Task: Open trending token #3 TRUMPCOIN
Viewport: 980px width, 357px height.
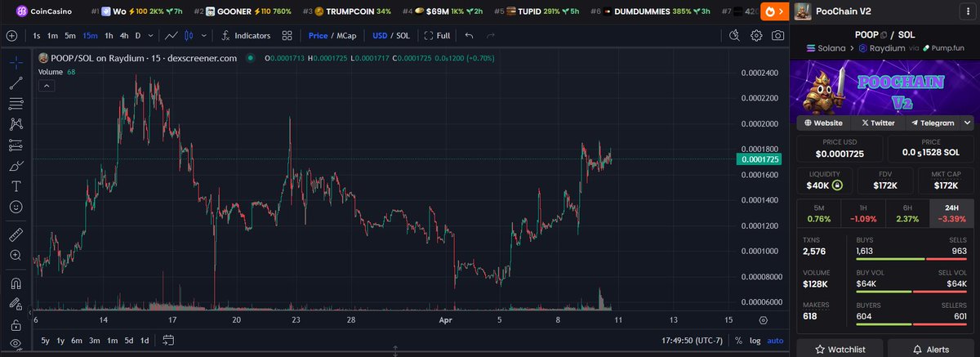Action: [347, 11]
